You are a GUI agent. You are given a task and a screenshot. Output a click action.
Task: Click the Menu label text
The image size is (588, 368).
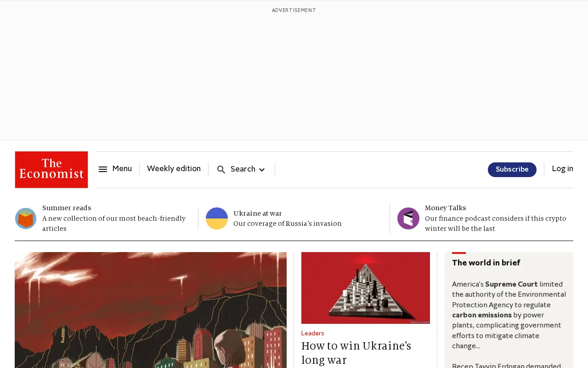122,169
